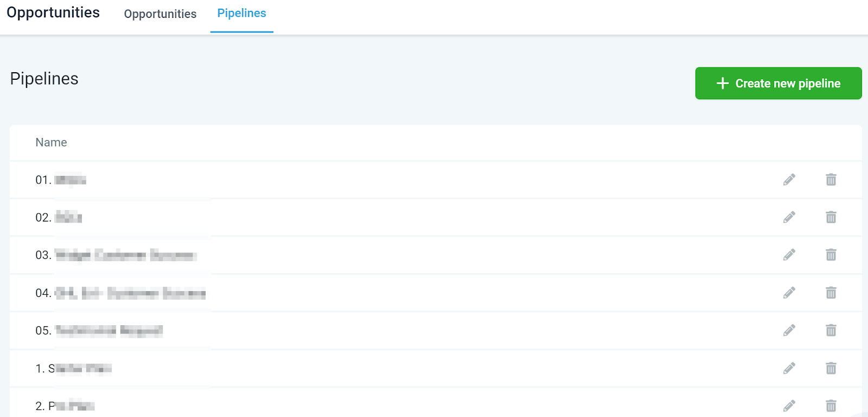Click the trash icon for pipeline 02

tap(831, 217)
